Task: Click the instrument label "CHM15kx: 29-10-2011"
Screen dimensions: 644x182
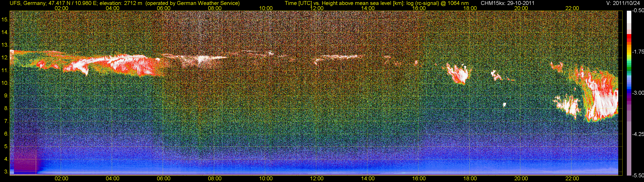Action: (x=507, y=3)
